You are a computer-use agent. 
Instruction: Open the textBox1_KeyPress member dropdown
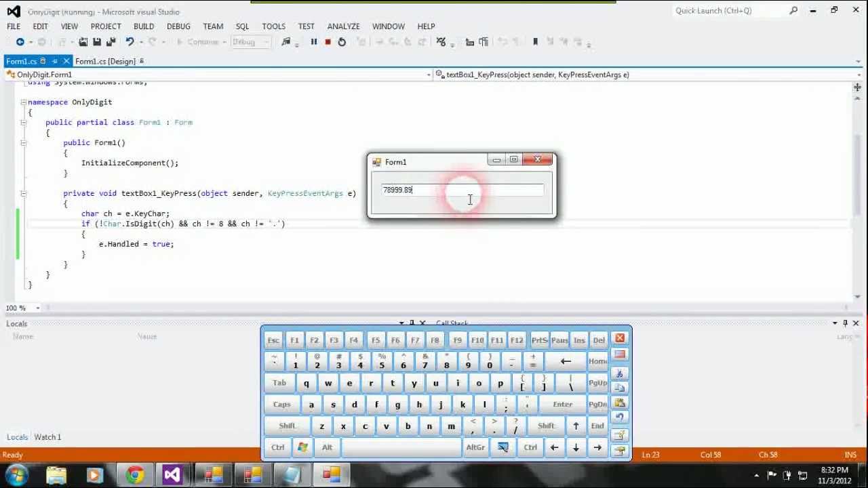pos(859,75)
